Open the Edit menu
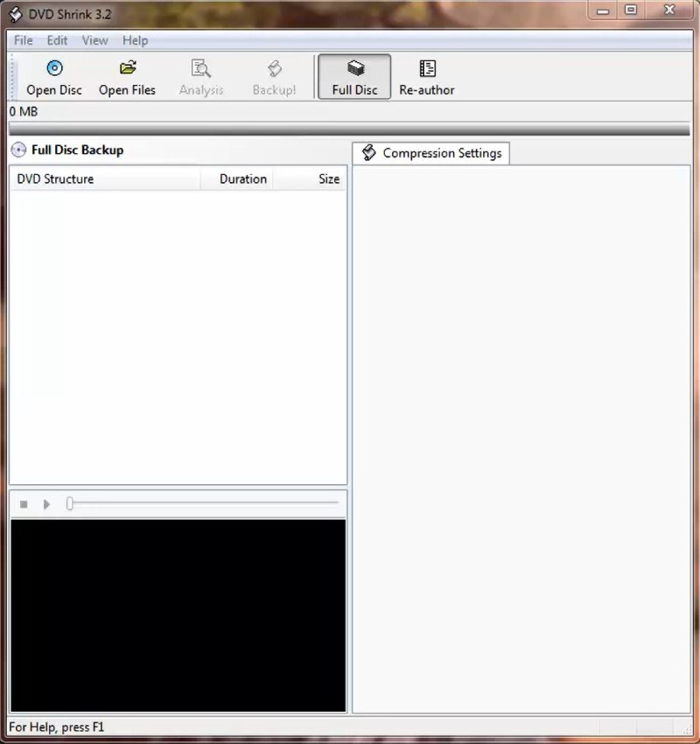The image size is (700, 744). pos(57,40)
